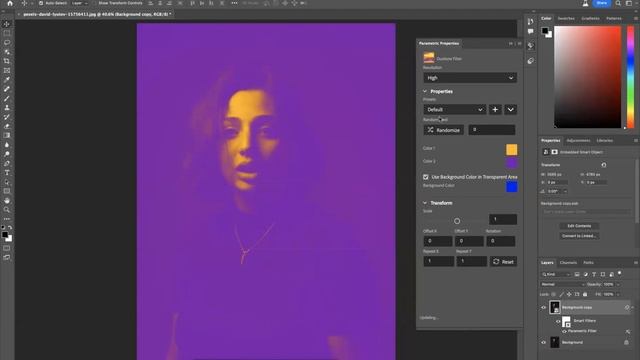Switch to the Paths tab
This screenshot has width=640, height=360.
(588, 263)
